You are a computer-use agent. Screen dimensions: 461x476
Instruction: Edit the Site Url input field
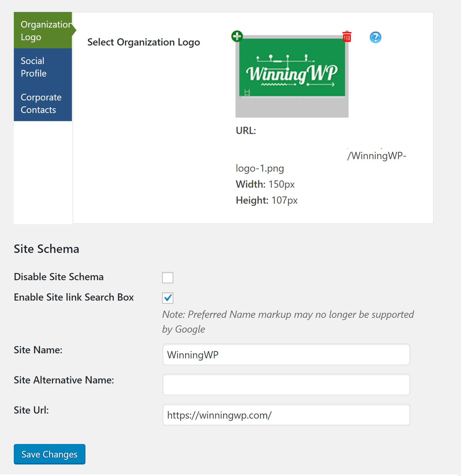[286, 415]
